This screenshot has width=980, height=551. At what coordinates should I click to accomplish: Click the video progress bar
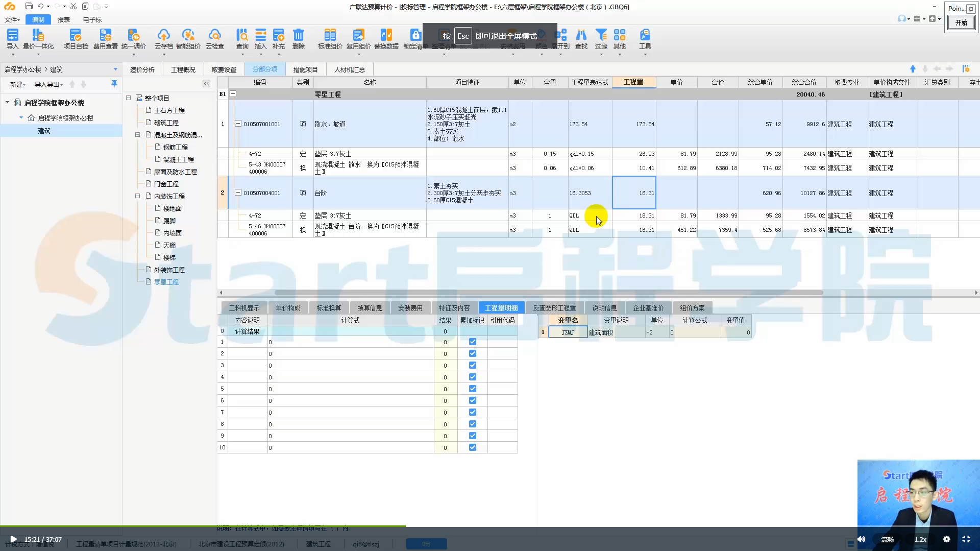(490, 526)
